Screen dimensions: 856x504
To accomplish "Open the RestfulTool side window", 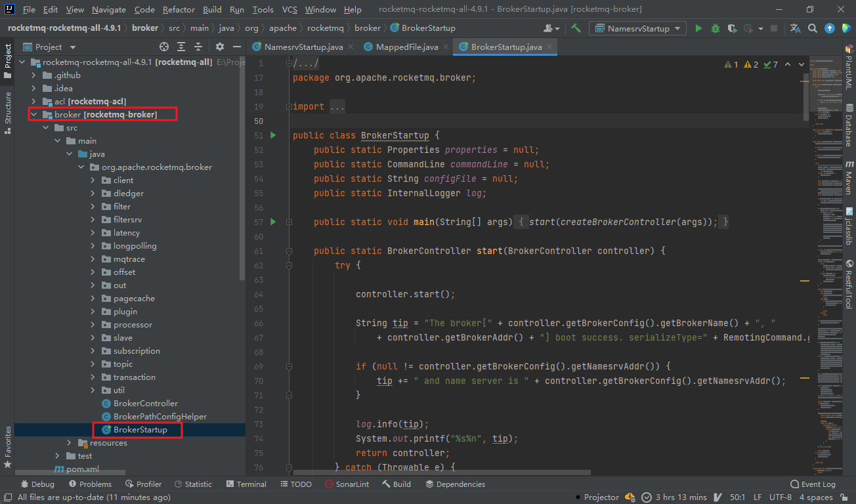I will point(849,283).
